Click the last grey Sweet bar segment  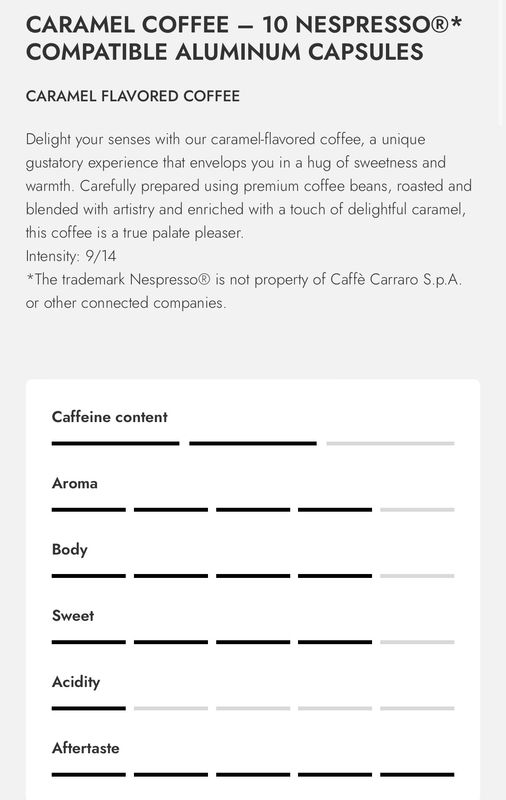click(x=417, y=642)
